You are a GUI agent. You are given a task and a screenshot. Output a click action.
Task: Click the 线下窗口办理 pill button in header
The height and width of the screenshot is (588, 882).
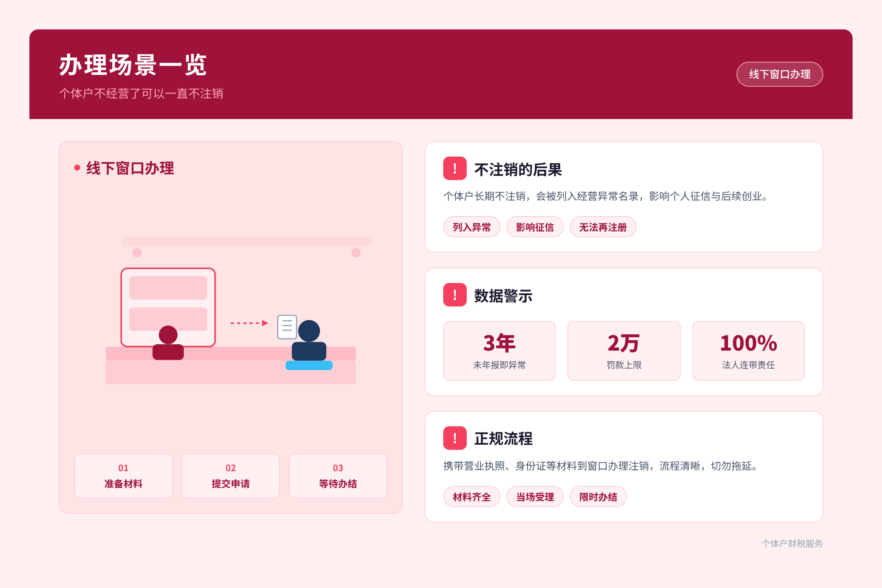[x=779, y=74]
